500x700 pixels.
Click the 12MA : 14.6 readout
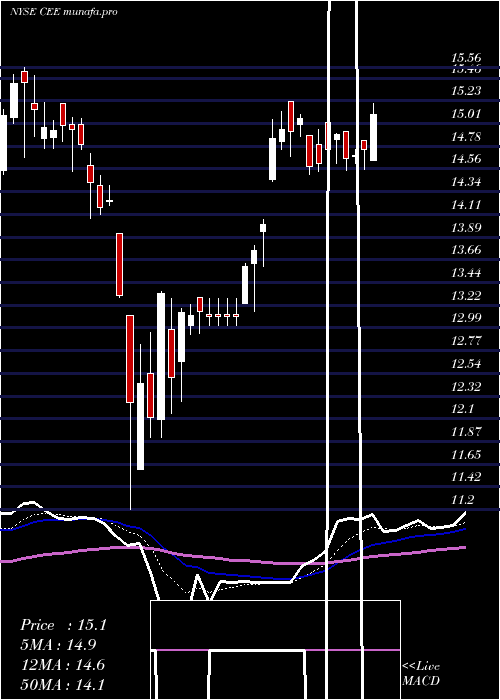click(63, 665)
